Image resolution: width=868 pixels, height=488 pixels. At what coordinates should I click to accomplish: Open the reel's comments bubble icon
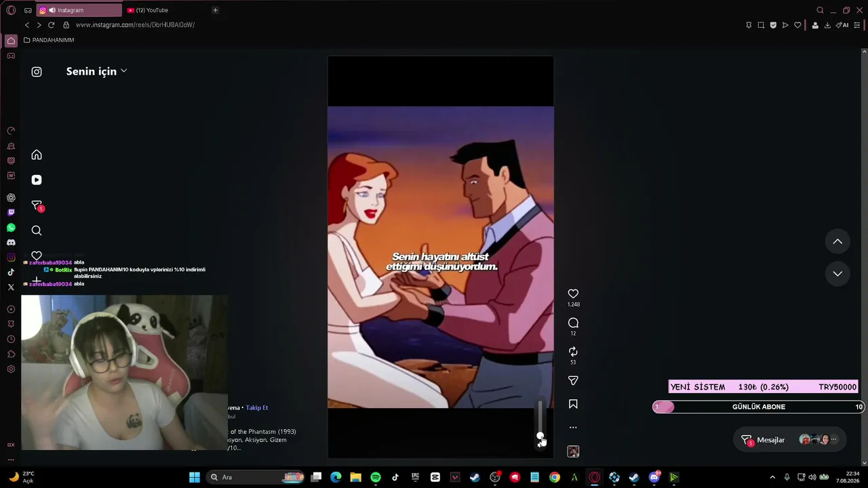pos(573,323)
